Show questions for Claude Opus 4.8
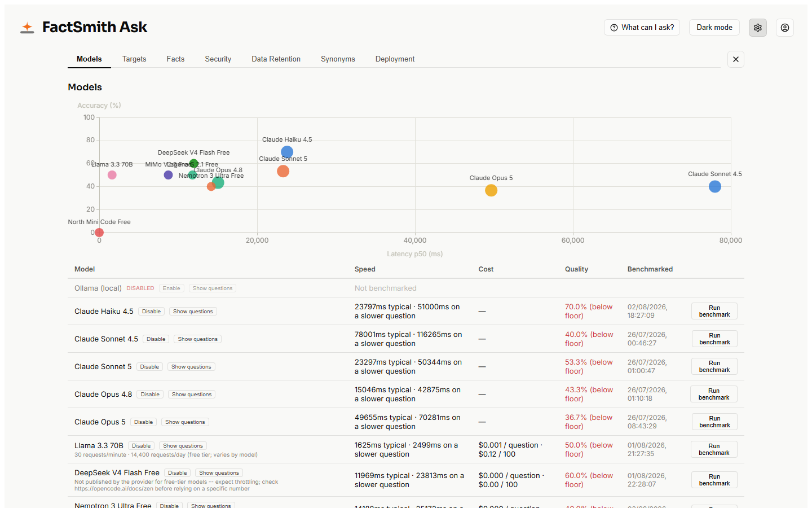Screen dimensions: 812x508 pyautogui.click(x=192, y=395)
